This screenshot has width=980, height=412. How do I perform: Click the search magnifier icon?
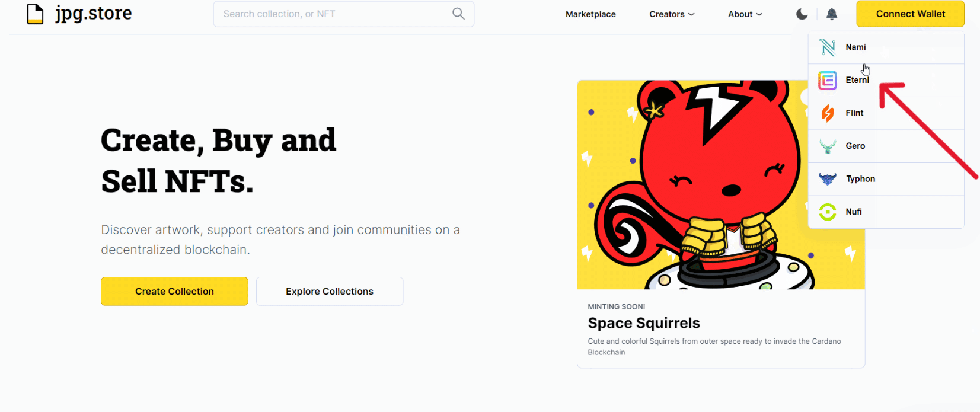coord(458,14)
